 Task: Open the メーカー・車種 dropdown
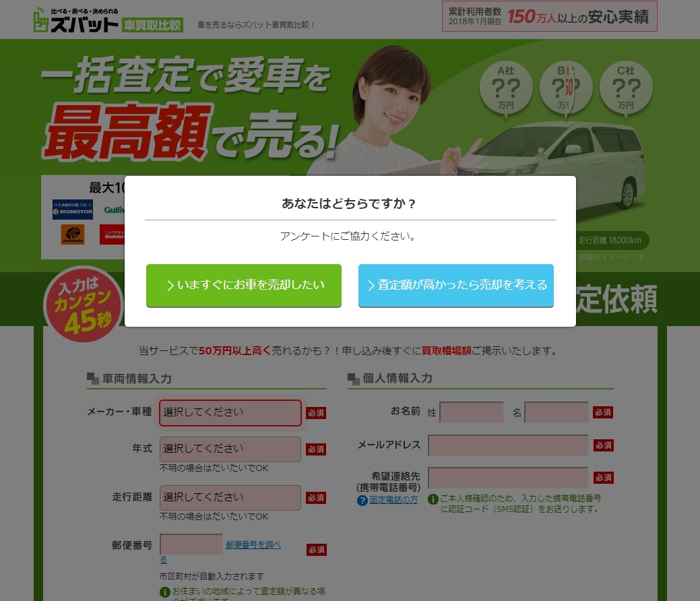coord(230,412)
